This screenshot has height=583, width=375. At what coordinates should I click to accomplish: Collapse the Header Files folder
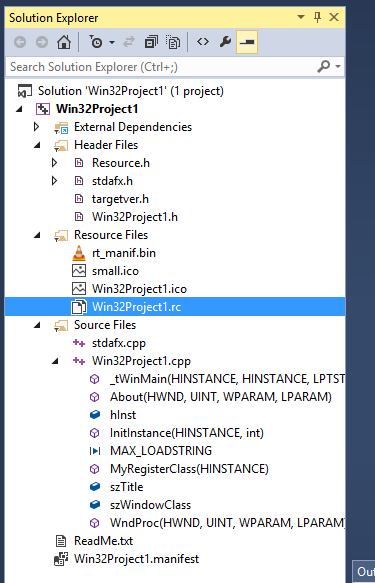point(37,145)
